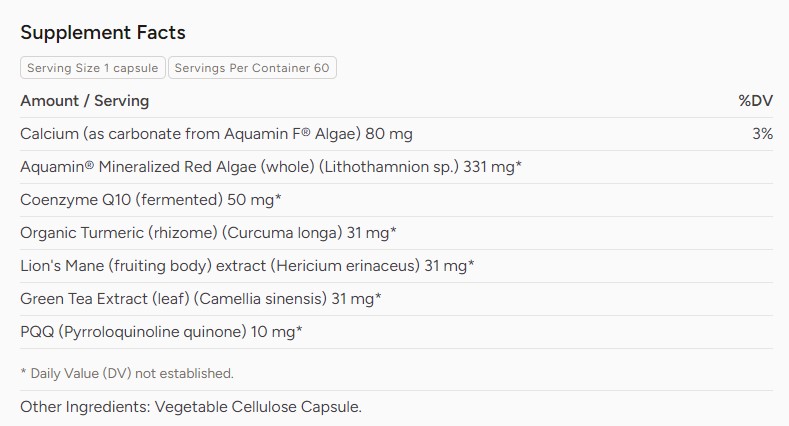Click the Daily Value not established footnote

point(127,373)
